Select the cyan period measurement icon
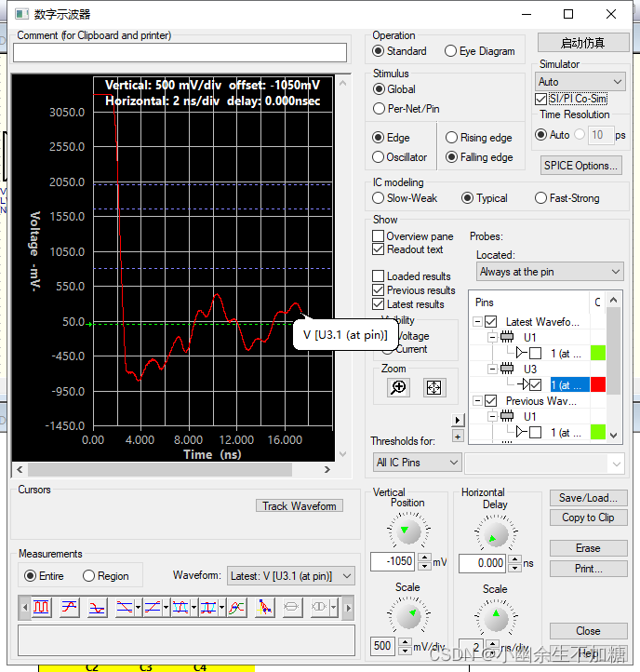 tap(208, 607)
